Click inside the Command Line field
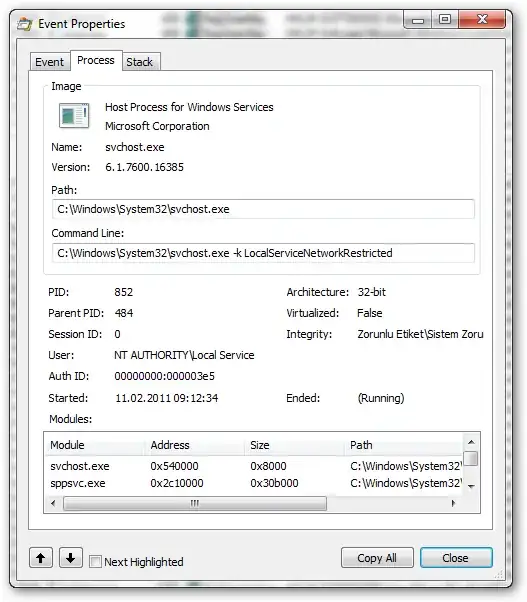This screenshot has width=527, height=602. coord(263,253)
